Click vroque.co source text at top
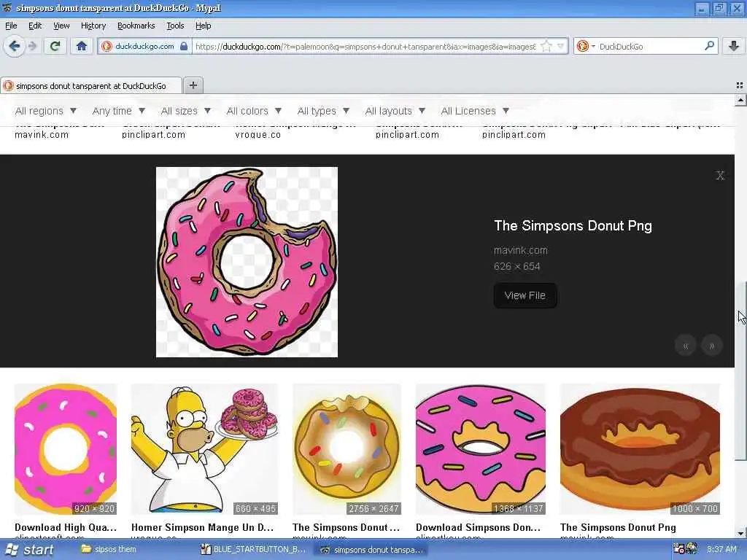Screen dimensions: 747x560 point(258,135)
